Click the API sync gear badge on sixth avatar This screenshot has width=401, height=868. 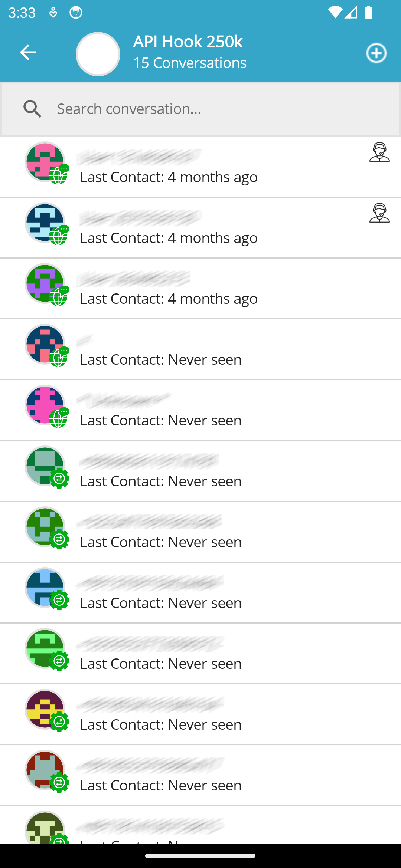pos(59,479)
